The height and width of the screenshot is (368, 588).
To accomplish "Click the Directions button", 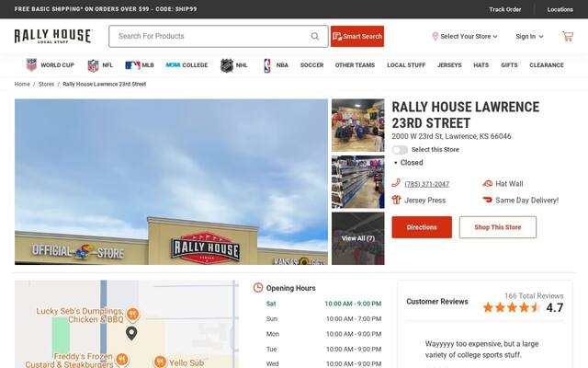I will [422, 227].
